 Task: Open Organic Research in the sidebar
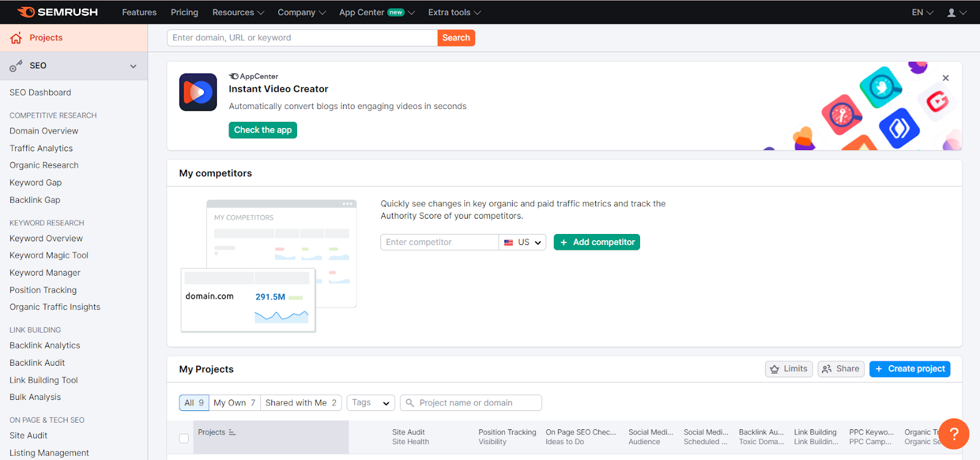click(44, 165)
